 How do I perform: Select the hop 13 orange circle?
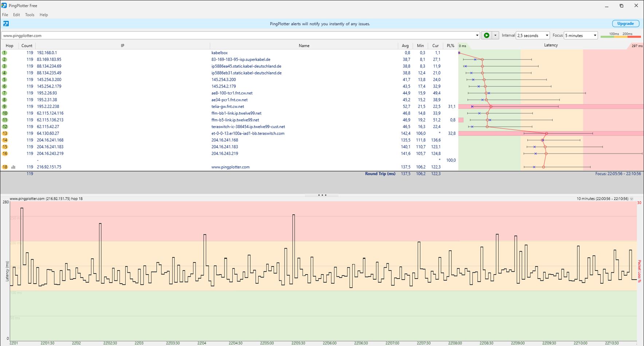click(x=5, y=133)
